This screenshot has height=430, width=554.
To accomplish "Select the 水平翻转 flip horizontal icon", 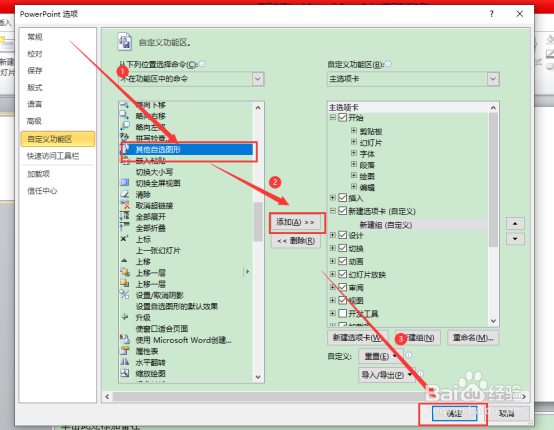I will (x=124, y=362).
